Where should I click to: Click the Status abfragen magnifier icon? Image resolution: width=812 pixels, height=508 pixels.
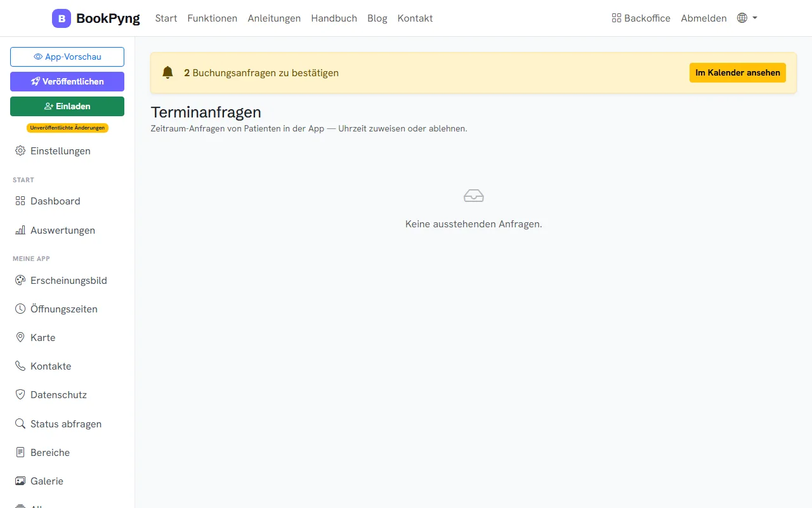pyautogui.click(x=20, y=424)
